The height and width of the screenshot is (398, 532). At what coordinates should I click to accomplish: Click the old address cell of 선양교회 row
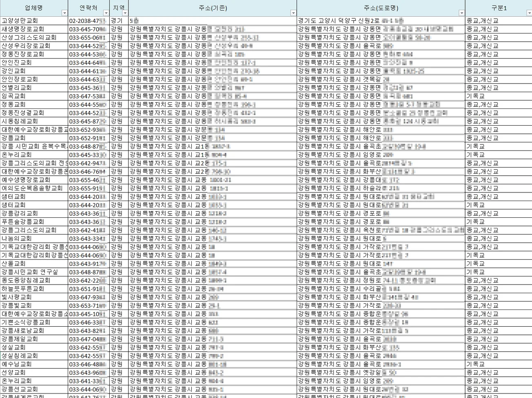click(213, 372)
